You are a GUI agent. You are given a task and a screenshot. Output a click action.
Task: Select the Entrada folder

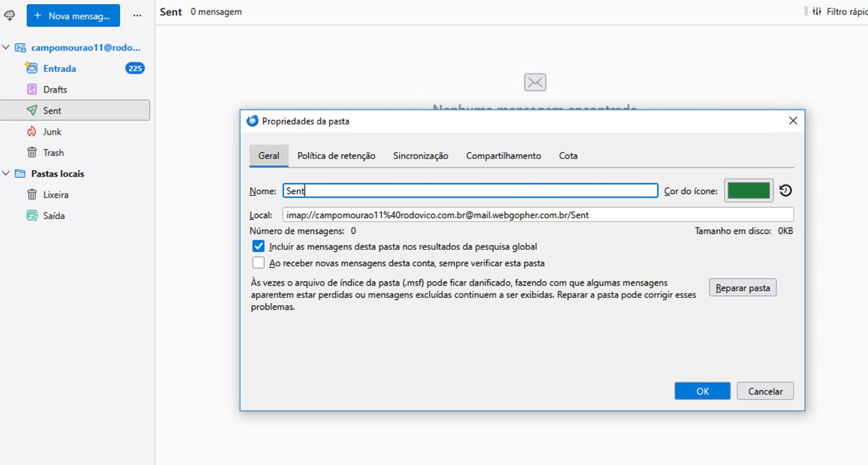click(75, 68)
